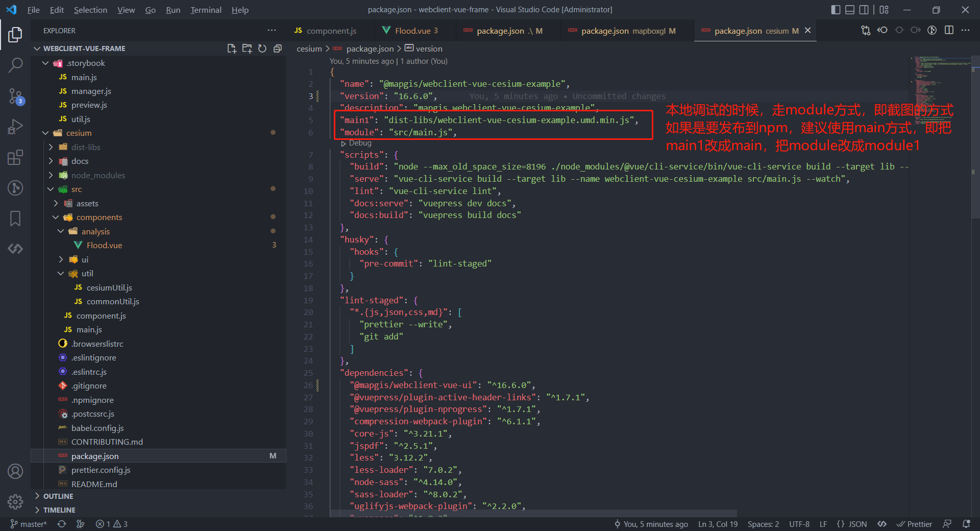This screenshot has height=531, width=980.
Task: Change end of line sequence LF
Action: [823, 524]
